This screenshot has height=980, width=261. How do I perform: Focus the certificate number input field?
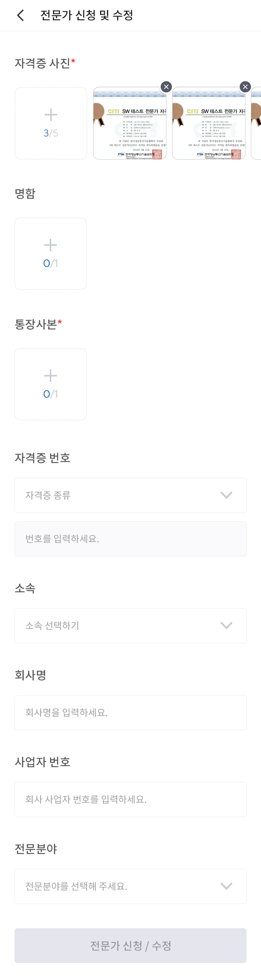130,539
